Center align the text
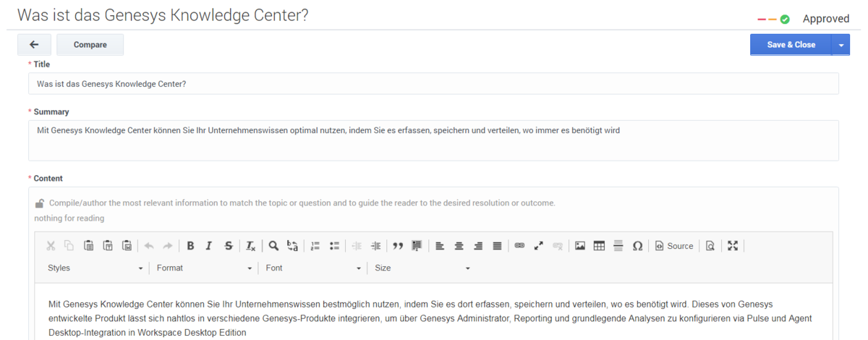The height and width of the screenshot is (340, 868). point(459,246)
